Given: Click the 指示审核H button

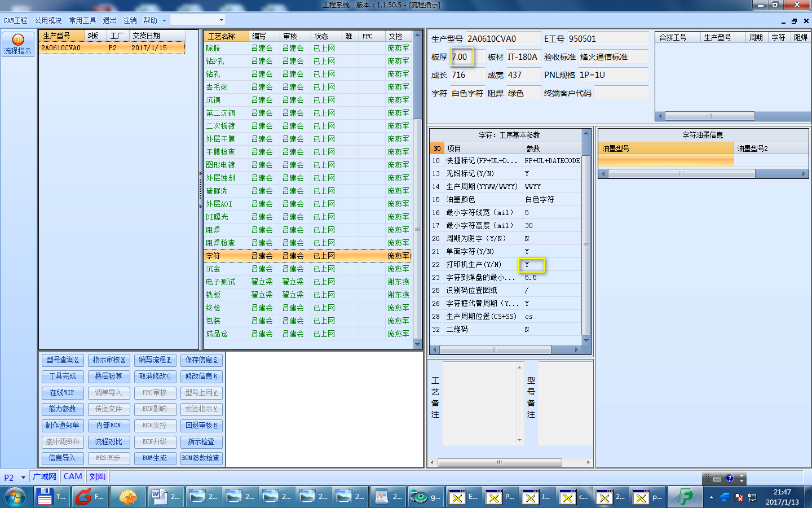Looking at the screenshot, I should (109, 360).
